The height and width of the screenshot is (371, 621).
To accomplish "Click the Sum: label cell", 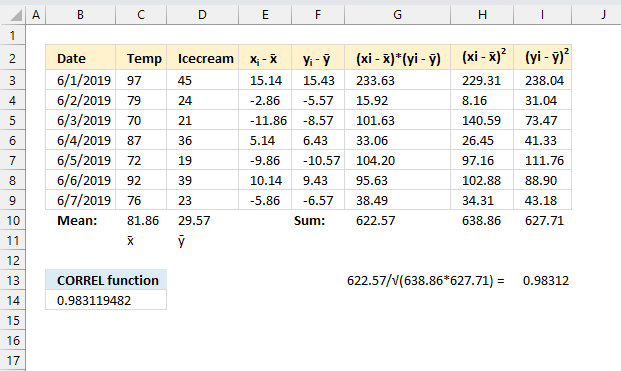I will point(318,220).
